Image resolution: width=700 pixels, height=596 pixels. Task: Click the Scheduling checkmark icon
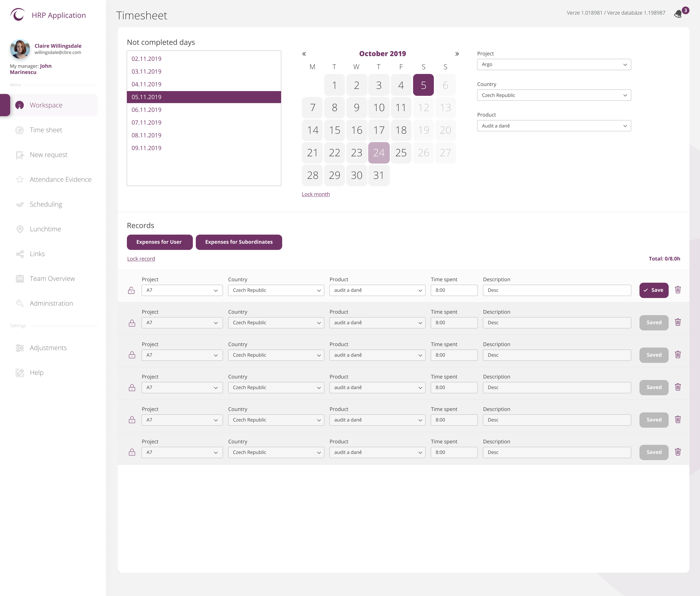tap(20, 204)
